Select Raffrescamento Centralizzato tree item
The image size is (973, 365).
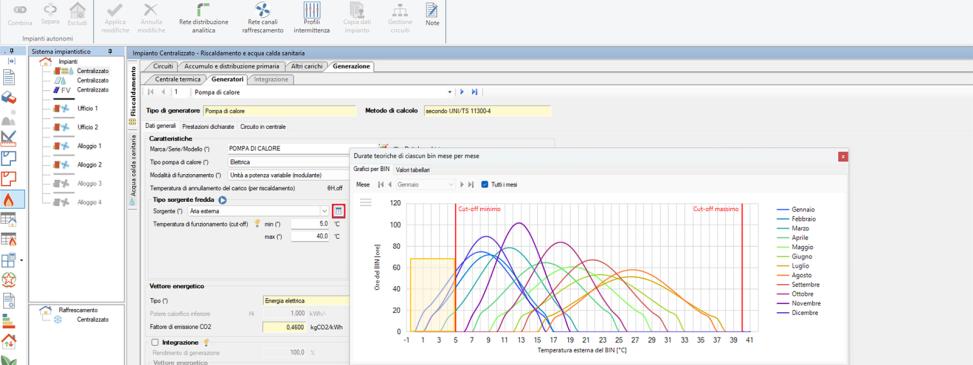(x=92, y=320)
